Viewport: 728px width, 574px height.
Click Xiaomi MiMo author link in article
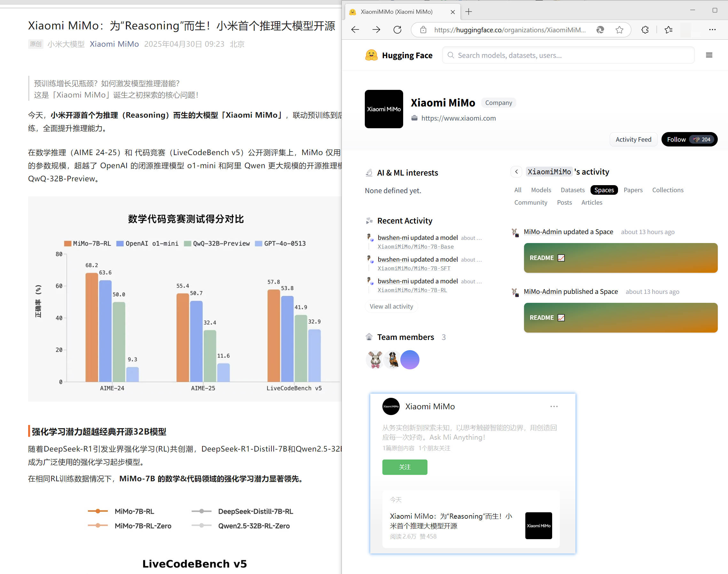[114, 44]
